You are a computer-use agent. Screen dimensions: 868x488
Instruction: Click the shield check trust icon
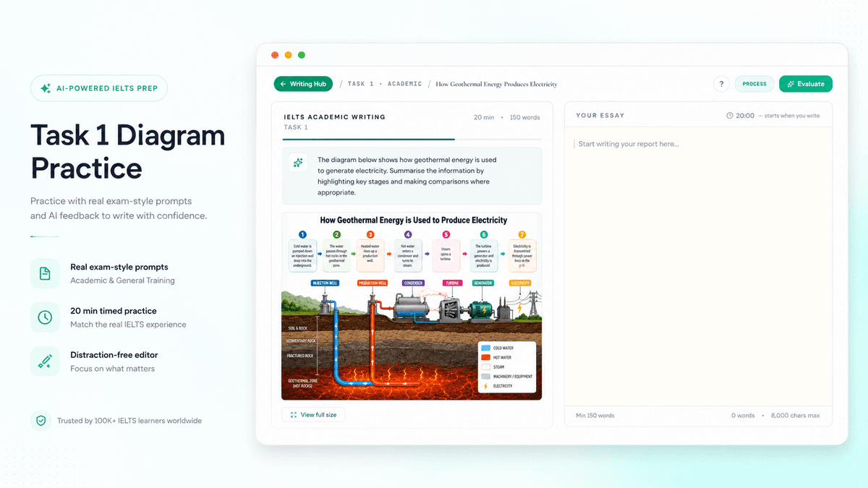[x=41, y=421]
